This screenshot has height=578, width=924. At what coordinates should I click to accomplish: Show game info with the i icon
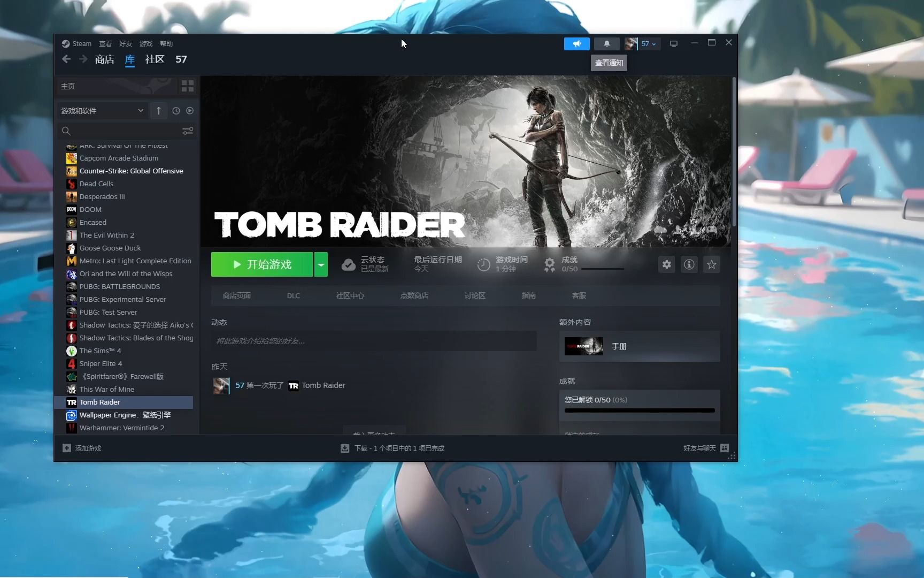tap(689, 264)
